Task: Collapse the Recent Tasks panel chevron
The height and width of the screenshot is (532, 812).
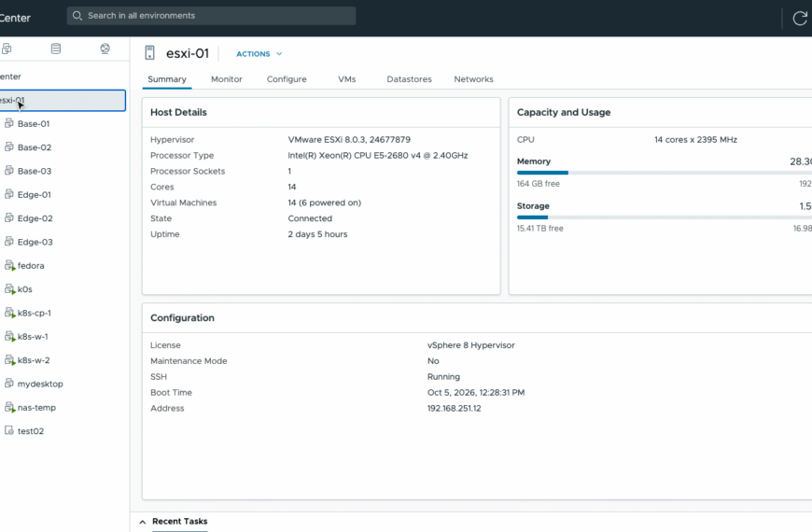Action: pos(143,522)
